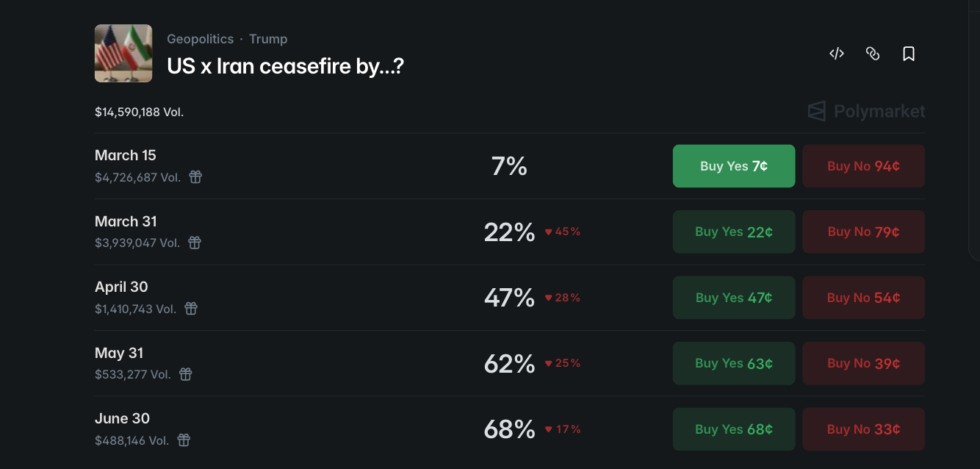The width and height of the screenshot is (980, 469).
Task: Click gift icon beside March 15 volume
Action: click(x=195, y=177)
